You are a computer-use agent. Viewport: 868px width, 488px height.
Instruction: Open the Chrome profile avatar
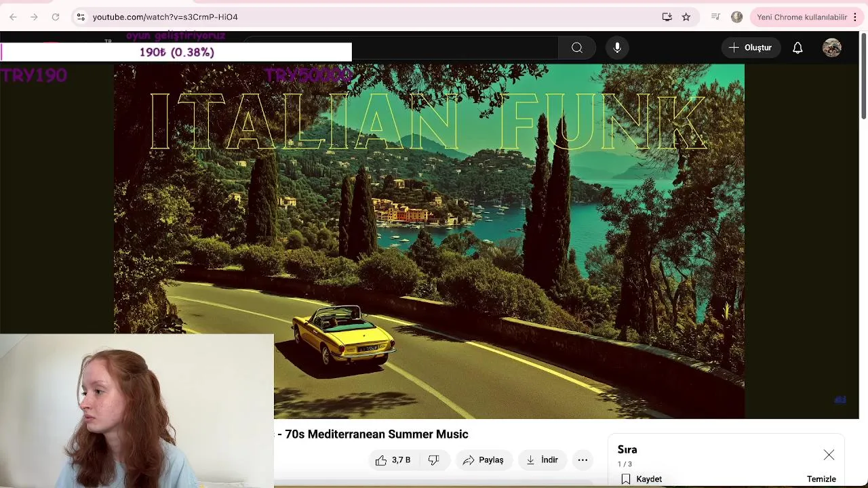pos(737,17)
